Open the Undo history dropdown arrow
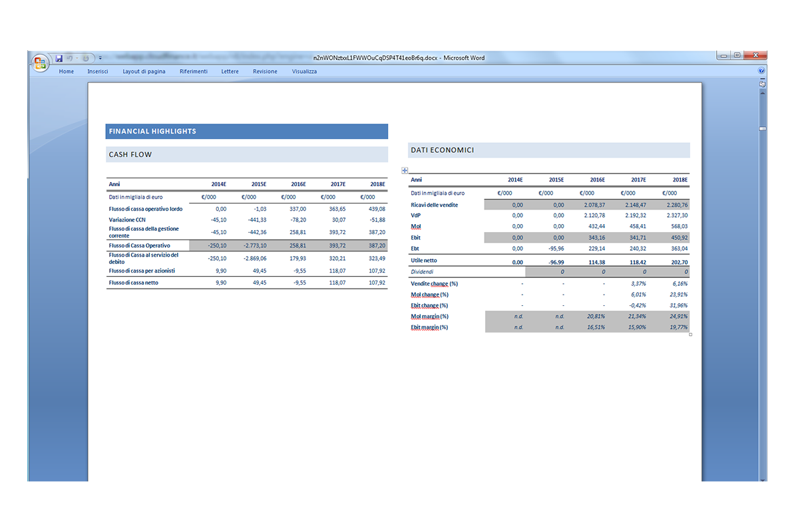This screenshot has width=794, height=532. (x=77, y=59)
